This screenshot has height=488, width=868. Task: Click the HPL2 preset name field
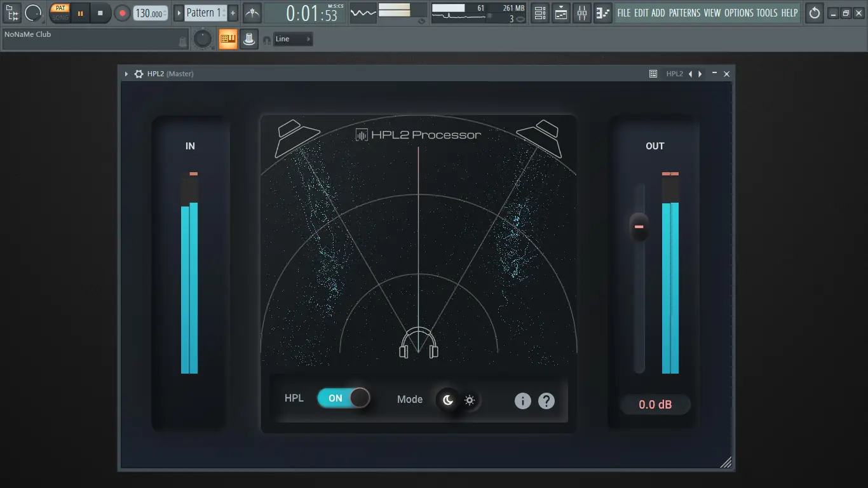(674, 74)
